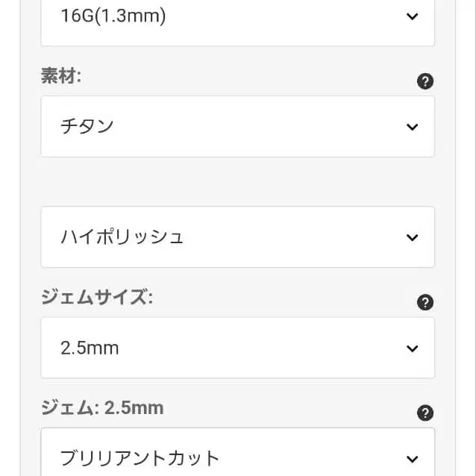The height and width of the screenshot is (476, 476).
Task: Click the 16G(1.3mm) text value
Action: coord(113,16)
